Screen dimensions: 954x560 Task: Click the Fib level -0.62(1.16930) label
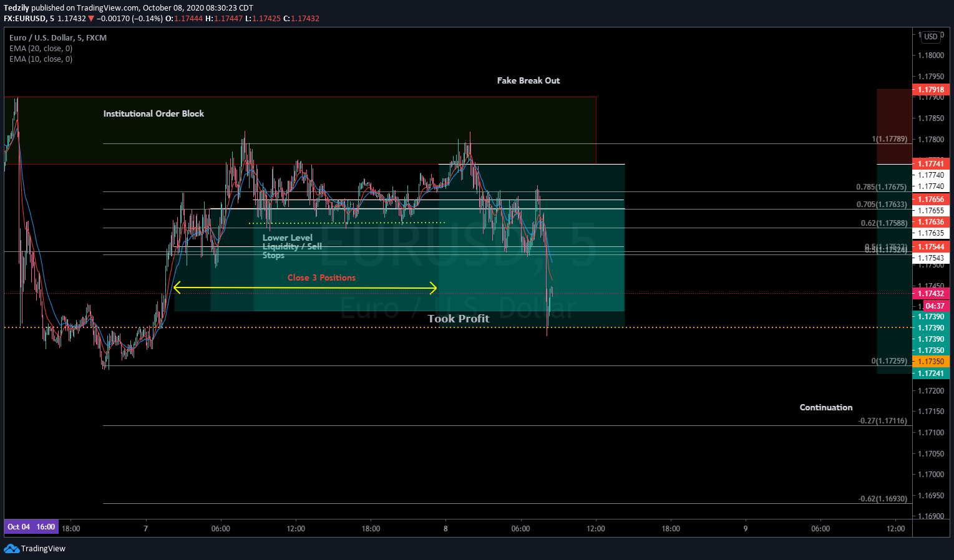(883, 499)
